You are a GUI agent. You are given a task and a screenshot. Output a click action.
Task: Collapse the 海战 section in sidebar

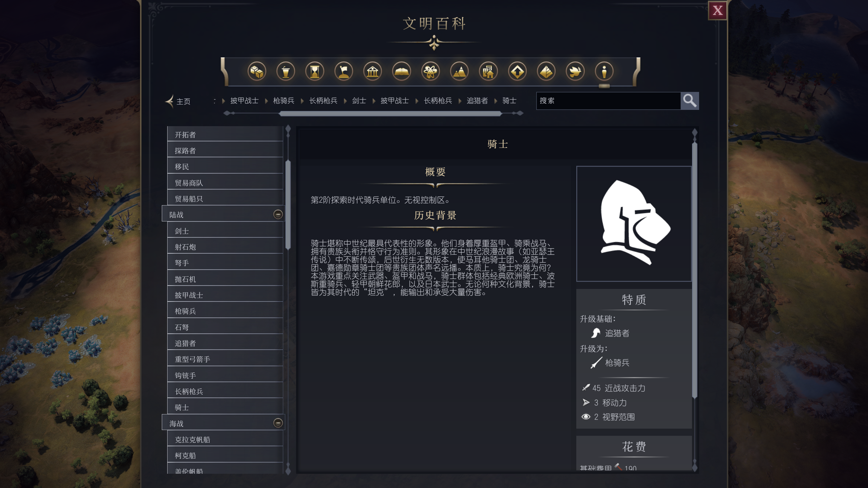click(278, 423)
